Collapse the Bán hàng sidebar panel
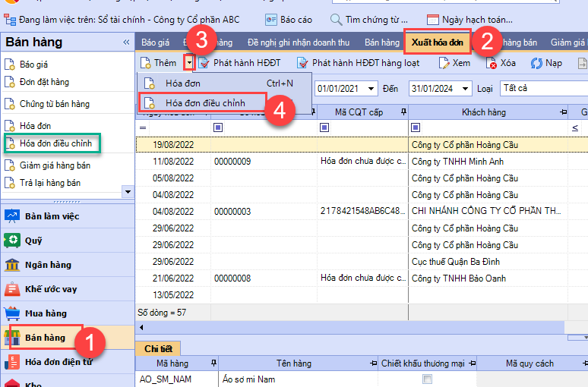This screenshot has height=387, width=588. [126, 42]
